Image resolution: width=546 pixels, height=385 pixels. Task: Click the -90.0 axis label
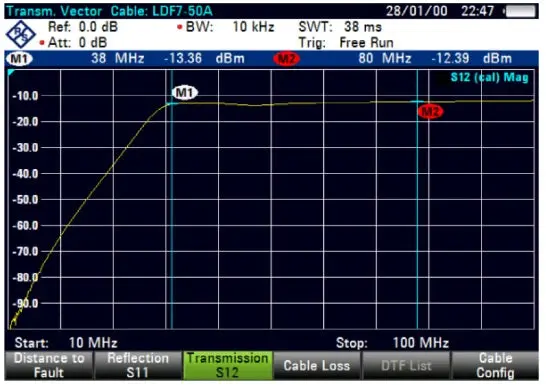tap(25, 304)
